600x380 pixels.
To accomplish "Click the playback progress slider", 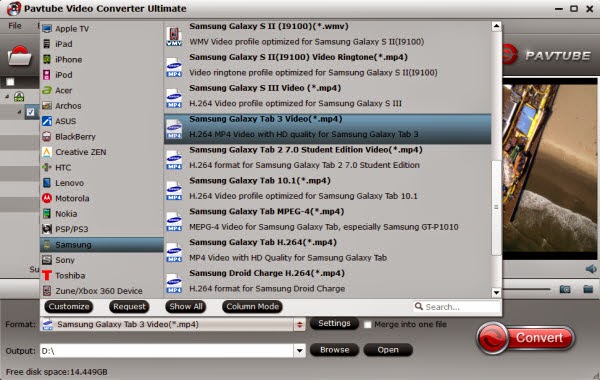I will [527, 289].
